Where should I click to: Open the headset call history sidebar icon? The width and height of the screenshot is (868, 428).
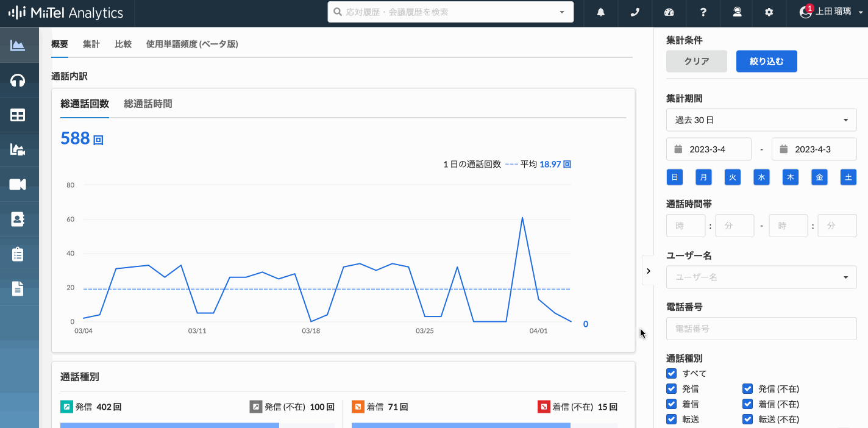coord(18,80)
